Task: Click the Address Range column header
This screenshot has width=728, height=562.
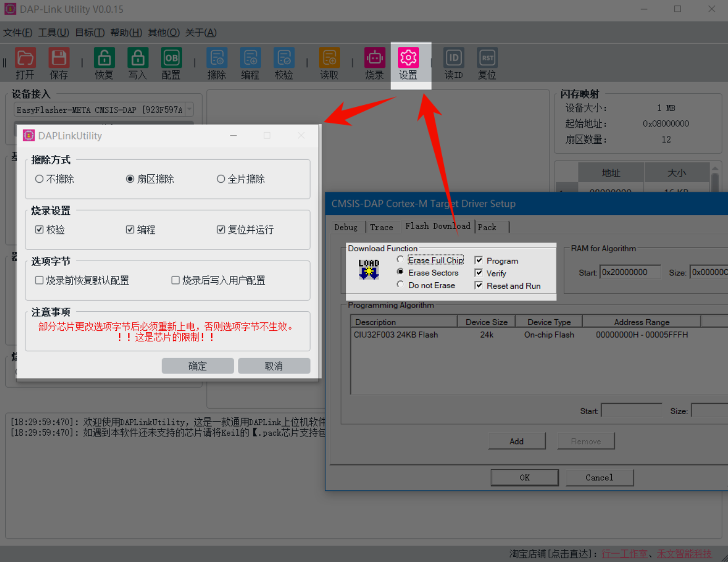Action: pos(642,322)
